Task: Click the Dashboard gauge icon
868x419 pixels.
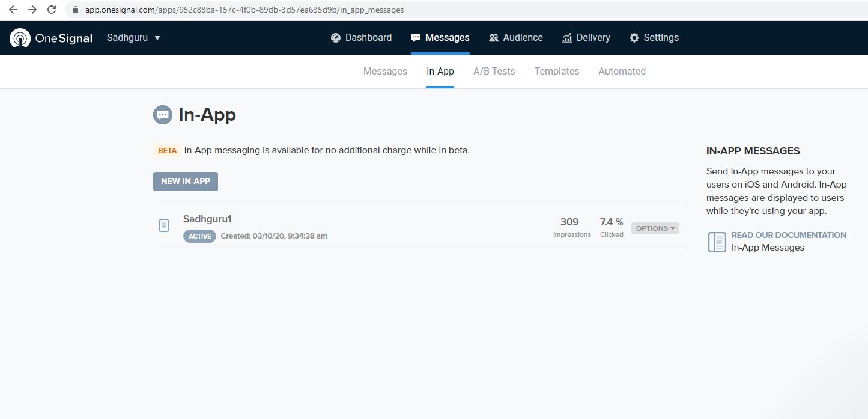Action: 336,38
